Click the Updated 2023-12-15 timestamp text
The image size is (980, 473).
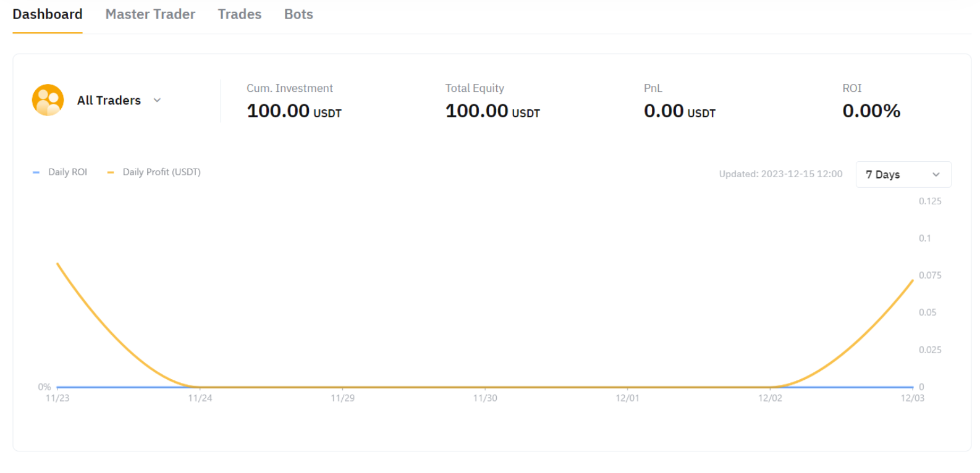tap(780, 174)
